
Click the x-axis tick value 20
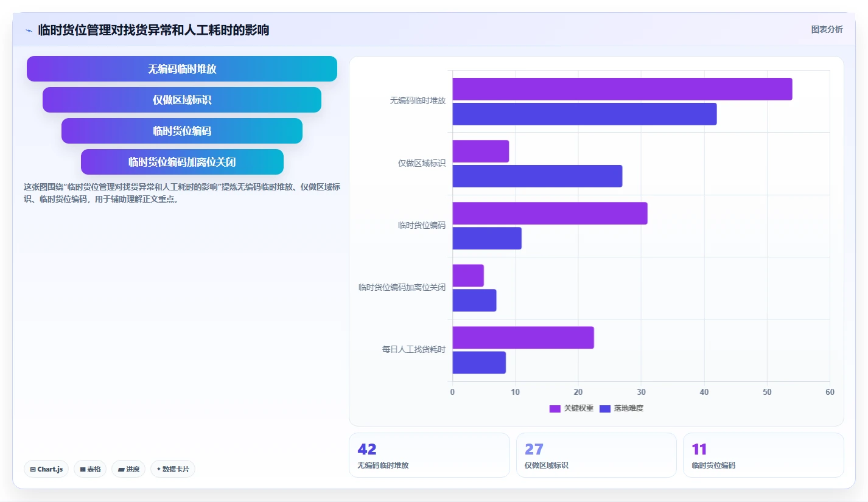578,392
